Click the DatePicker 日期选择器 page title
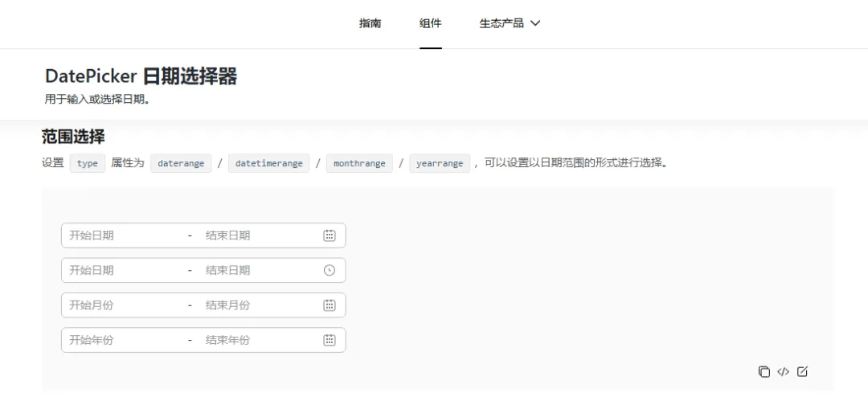This screenshot has height=405, width=868. tap(141, 77)
